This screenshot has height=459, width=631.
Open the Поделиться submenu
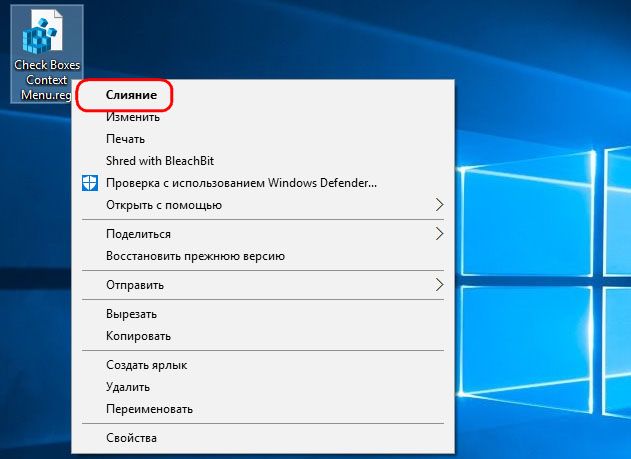click(263, 234)
